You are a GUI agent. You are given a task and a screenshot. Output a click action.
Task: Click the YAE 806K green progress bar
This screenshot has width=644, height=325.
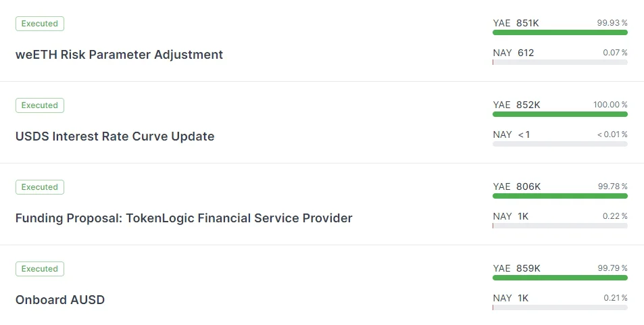pyautogui.click(x=560, y=196)
